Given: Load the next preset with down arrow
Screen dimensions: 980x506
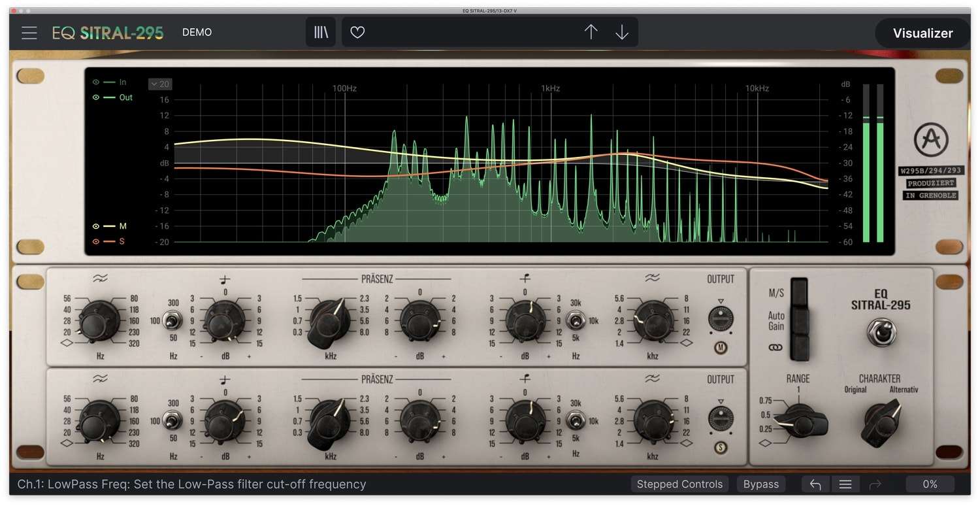Looking at the screenshot, I should [621, 31].
